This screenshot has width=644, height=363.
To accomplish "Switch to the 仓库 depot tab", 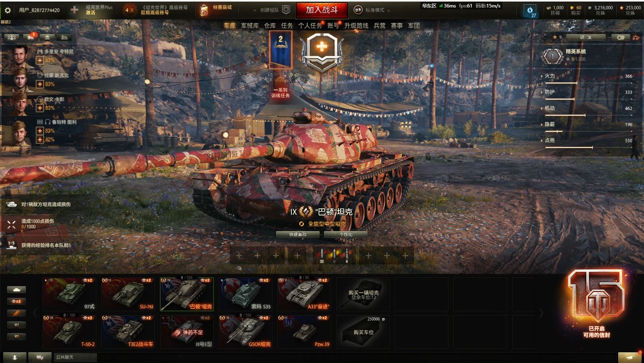I will (x=270, y=26).
